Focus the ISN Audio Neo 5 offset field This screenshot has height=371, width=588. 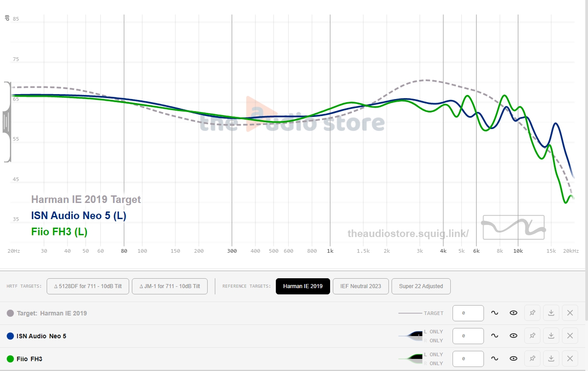pos(468,336)
